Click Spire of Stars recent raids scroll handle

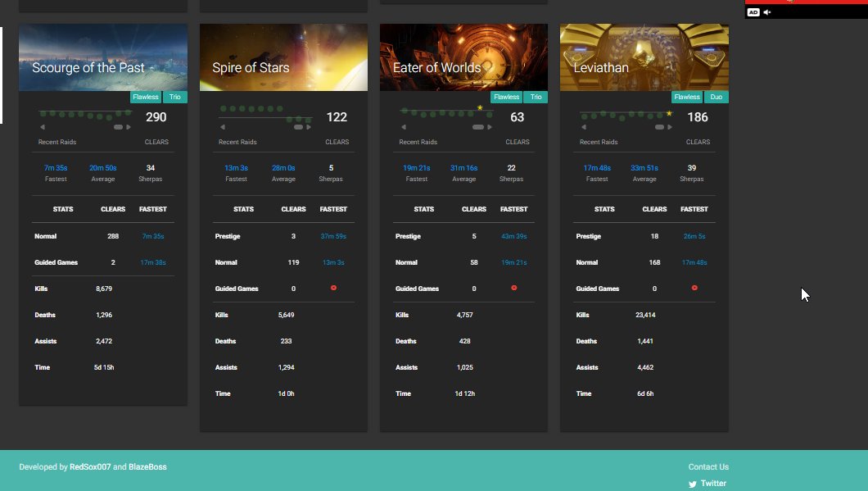(298, 127)
